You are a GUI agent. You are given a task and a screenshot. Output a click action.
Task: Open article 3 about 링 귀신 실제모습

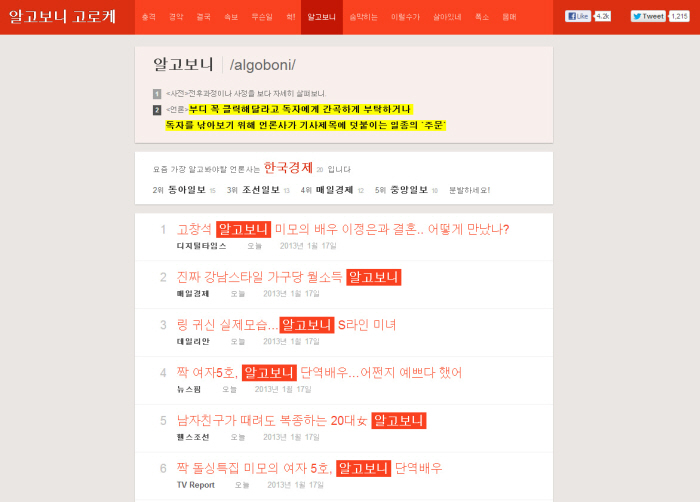point(286,325)
